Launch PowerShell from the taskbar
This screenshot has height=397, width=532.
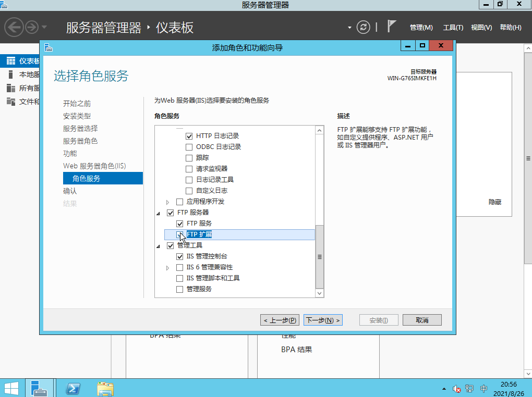[73, 389]
